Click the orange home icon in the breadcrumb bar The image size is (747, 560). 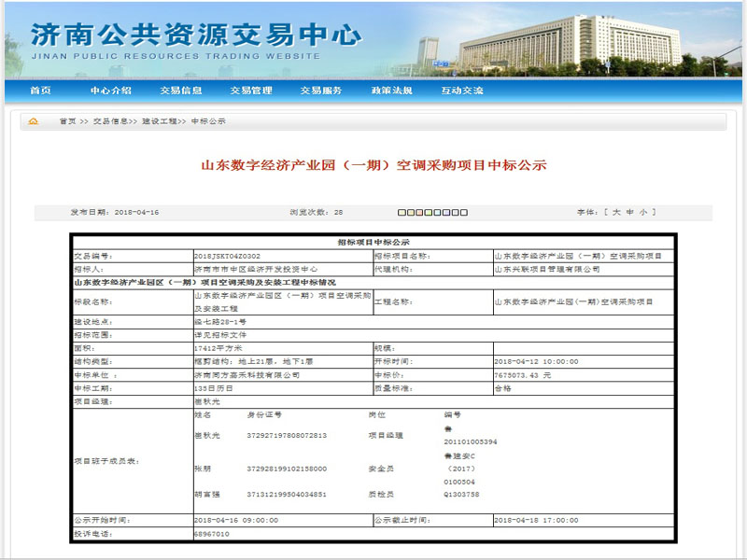[x=34, y=121]
